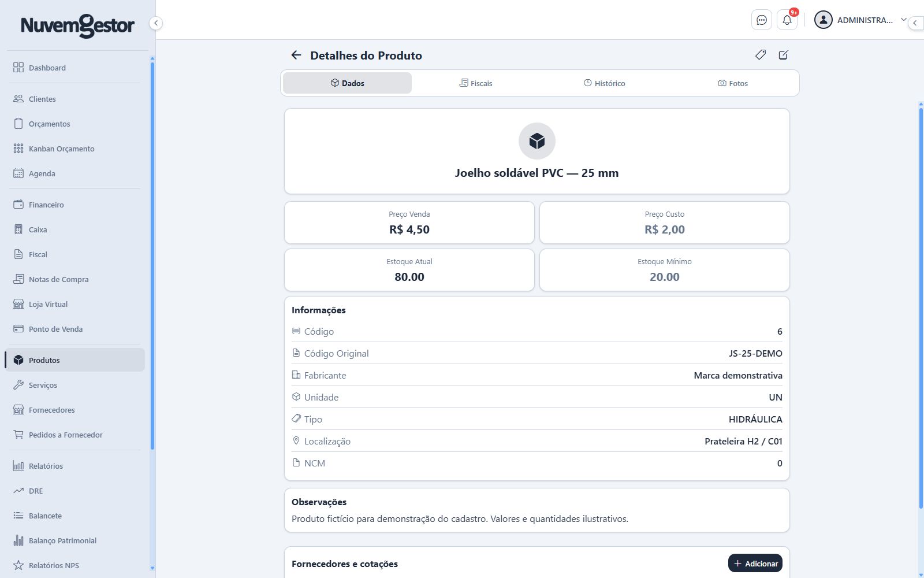Open Dashboard in the sidebar
924x578 pixels.
click(x=74, y=68)
